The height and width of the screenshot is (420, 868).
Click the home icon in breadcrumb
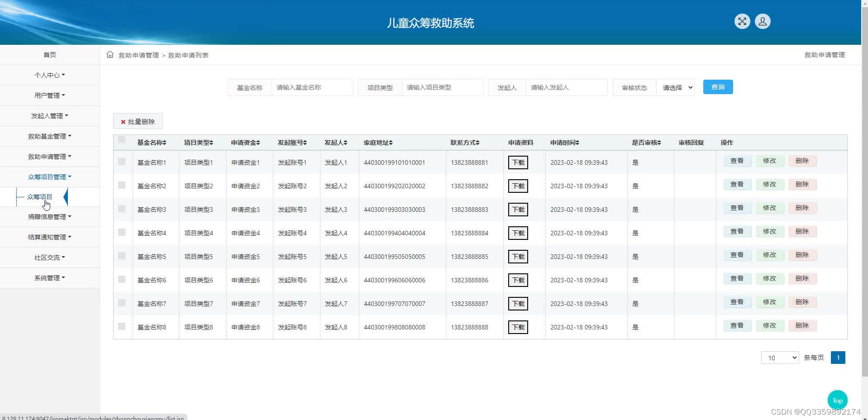(110, 55)
